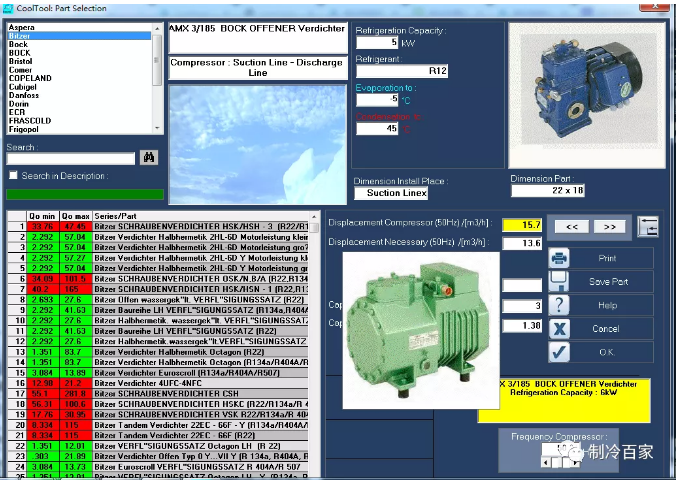Click the Search text field
677x480 pixels.
tap(71, 158)
